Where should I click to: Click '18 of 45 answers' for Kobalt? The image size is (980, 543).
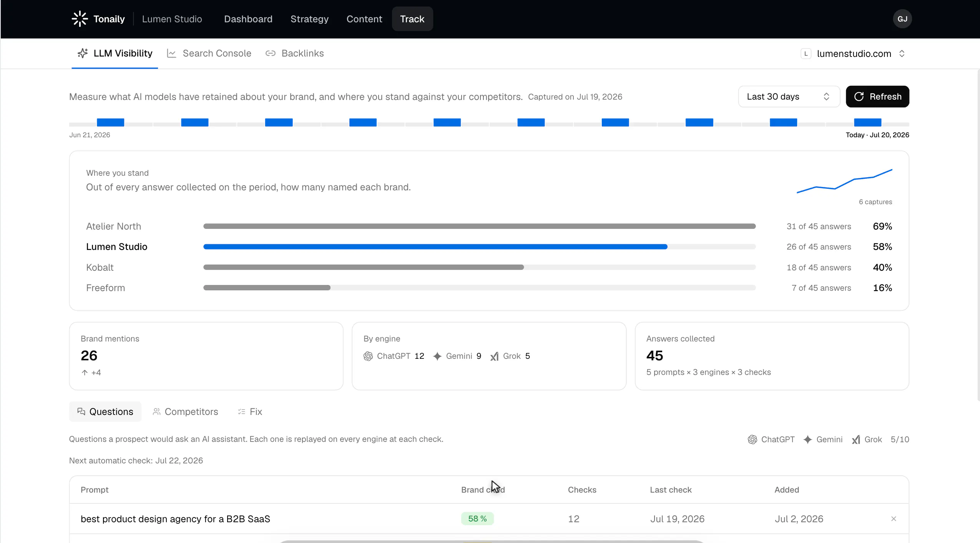coord(819,267)
